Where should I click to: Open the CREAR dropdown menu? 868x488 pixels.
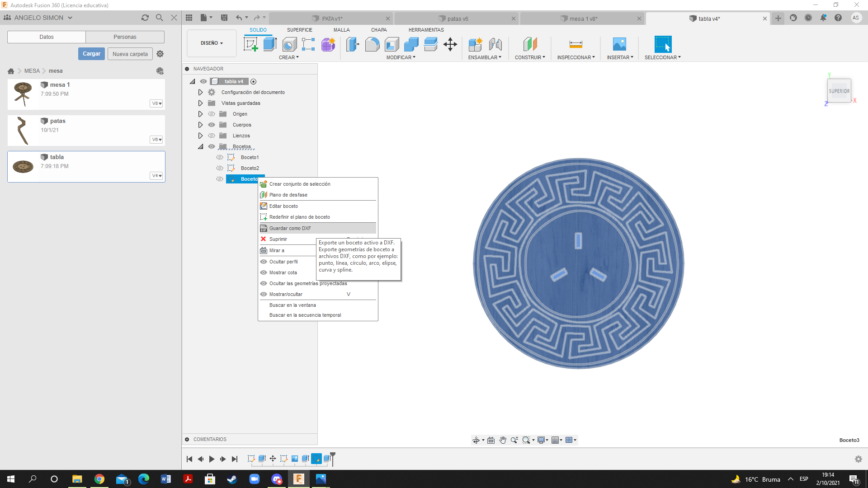pyautogui.click(x=288, y=57)
